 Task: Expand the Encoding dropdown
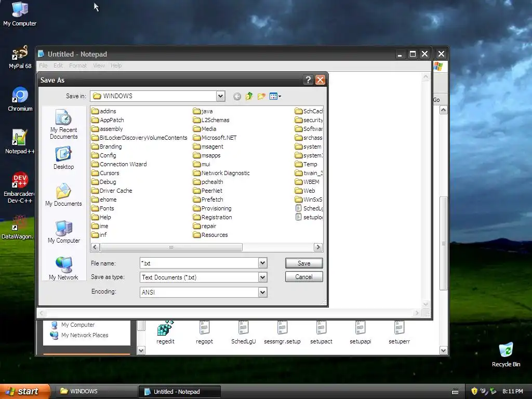coord(262,292)
